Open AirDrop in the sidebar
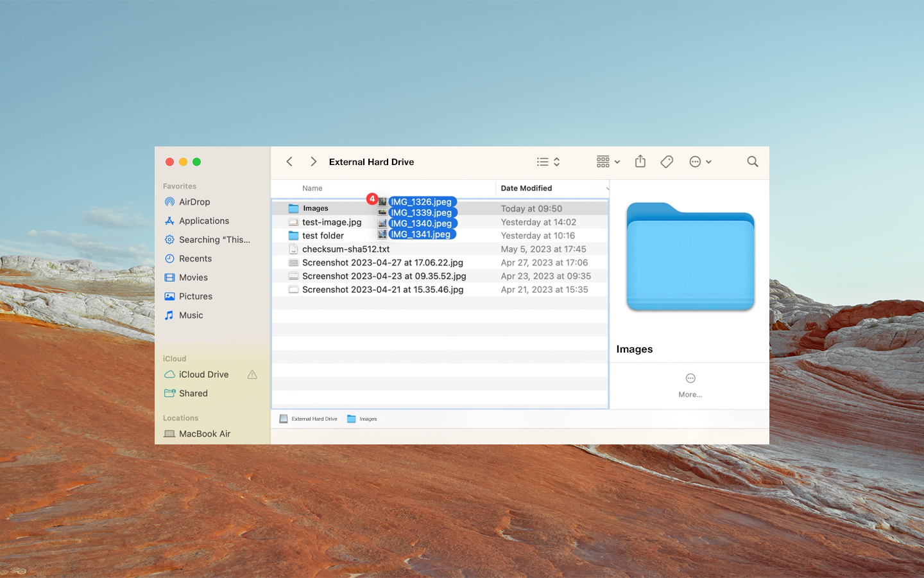The width and height of the screenshot is (924, 578). 194,202
